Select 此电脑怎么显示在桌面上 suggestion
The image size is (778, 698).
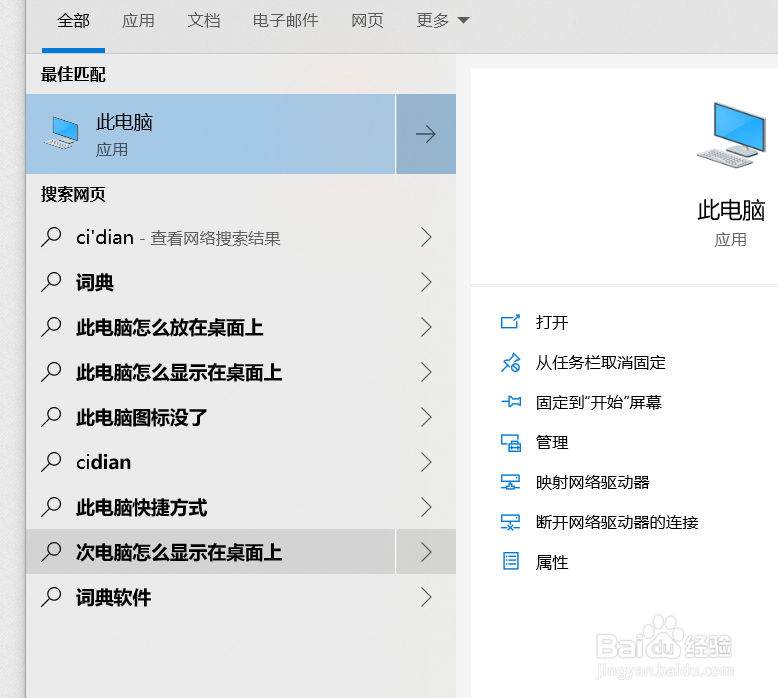[x=210, y=373]
